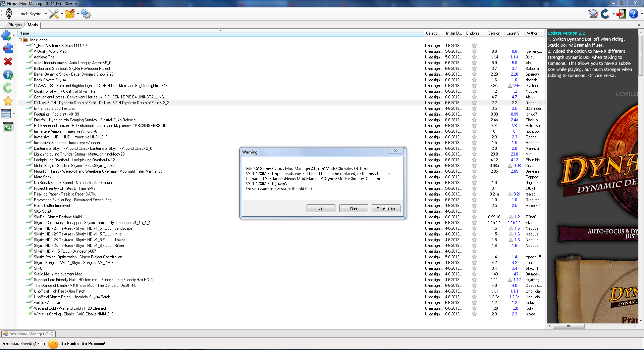The image size is (644, 350).
Task: Click the endorse star for A Quality World Map
Action: [x=474, y=51]
